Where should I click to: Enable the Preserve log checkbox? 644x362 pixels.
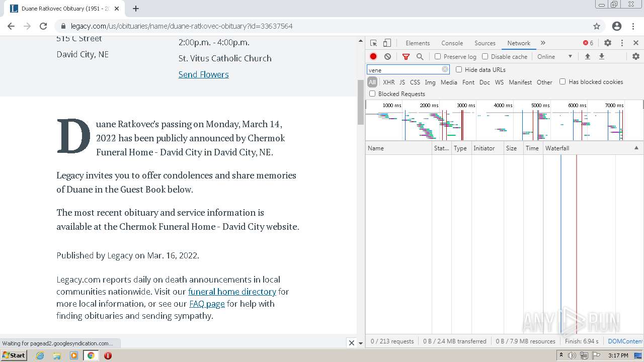pos(438,57)
